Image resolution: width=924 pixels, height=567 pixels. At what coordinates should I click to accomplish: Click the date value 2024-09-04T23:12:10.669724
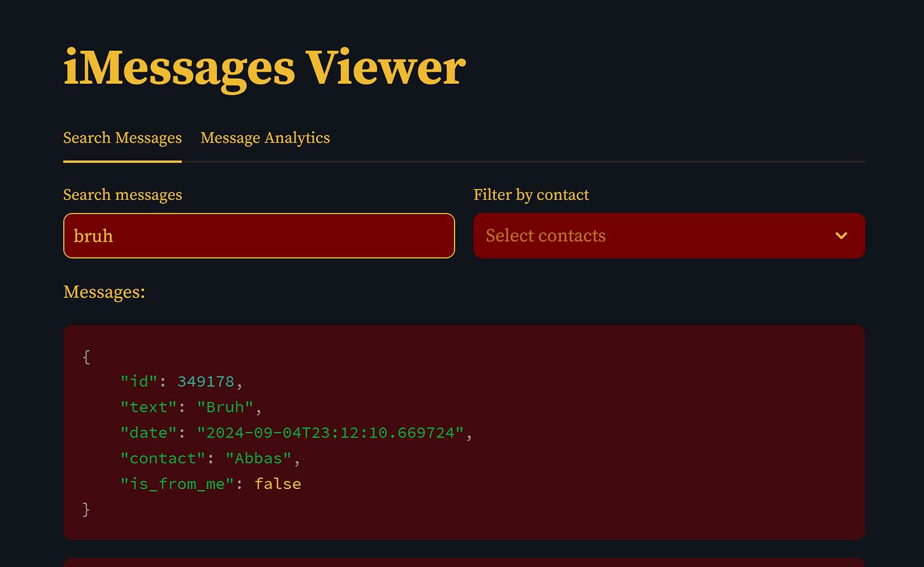[x=331, y=433]
